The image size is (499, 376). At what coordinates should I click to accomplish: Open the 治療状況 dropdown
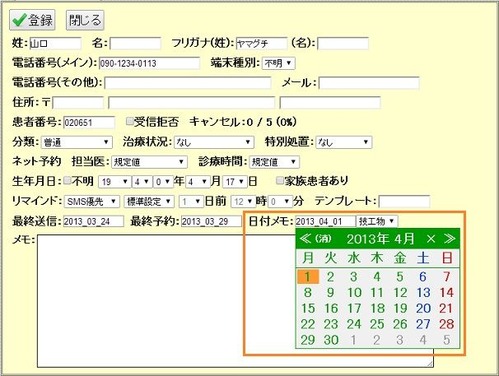click(214, 142)
